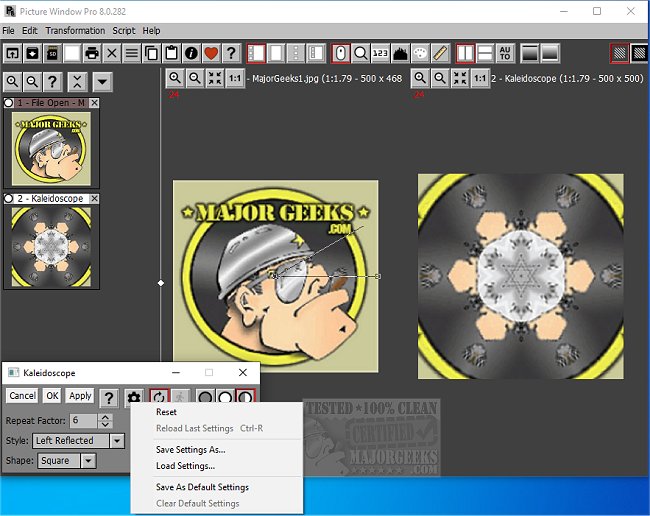650x516 pixels.
Task: Click the gear settings icon in Kaleidoscope dialog
Action: click(x=133, y=397)
